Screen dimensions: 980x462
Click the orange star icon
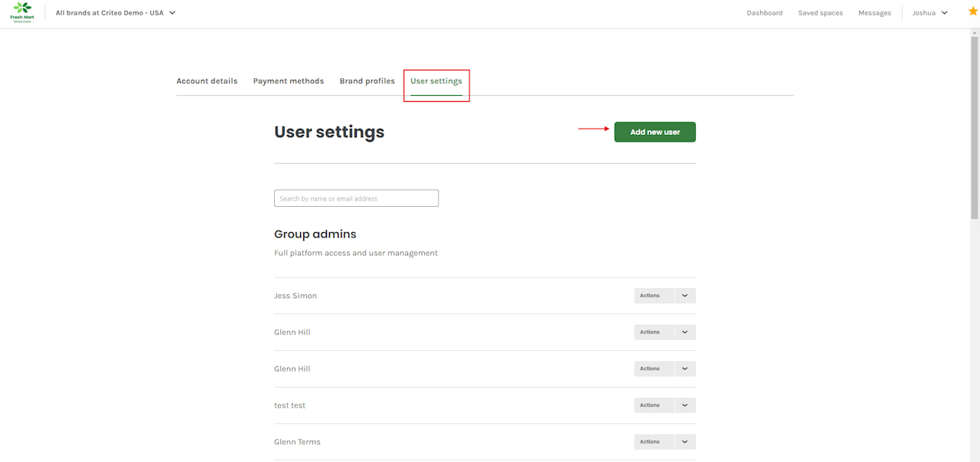(x=973, y=11)
